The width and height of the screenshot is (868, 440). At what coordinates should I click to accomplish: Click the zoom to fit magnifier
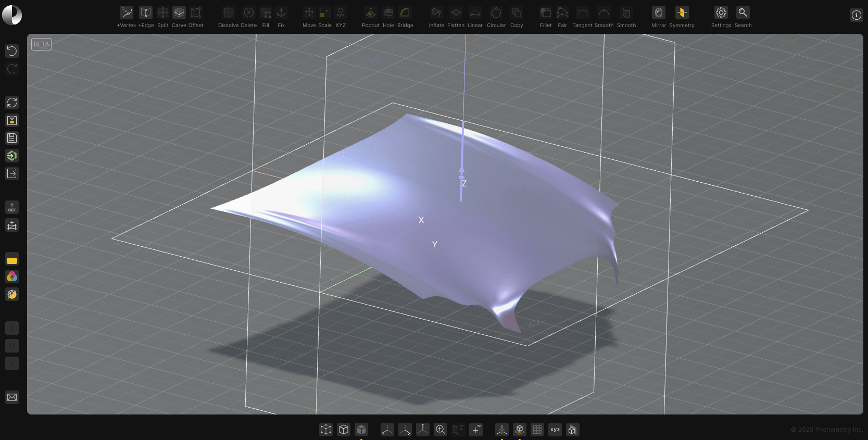point(441,430)
